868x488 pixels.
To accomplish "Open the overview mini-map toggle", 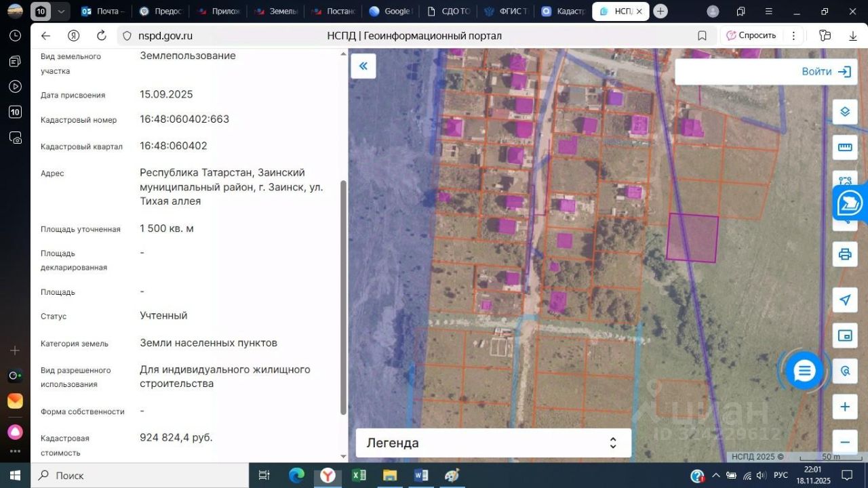I will click(x=845, y=335).
